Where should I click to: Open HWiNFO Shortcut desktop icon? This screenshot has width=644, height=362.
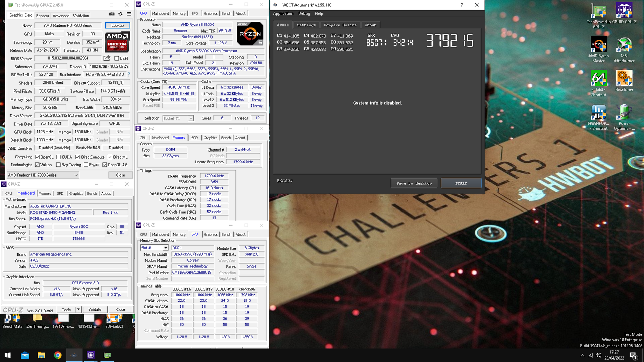[x=599, y=117]
